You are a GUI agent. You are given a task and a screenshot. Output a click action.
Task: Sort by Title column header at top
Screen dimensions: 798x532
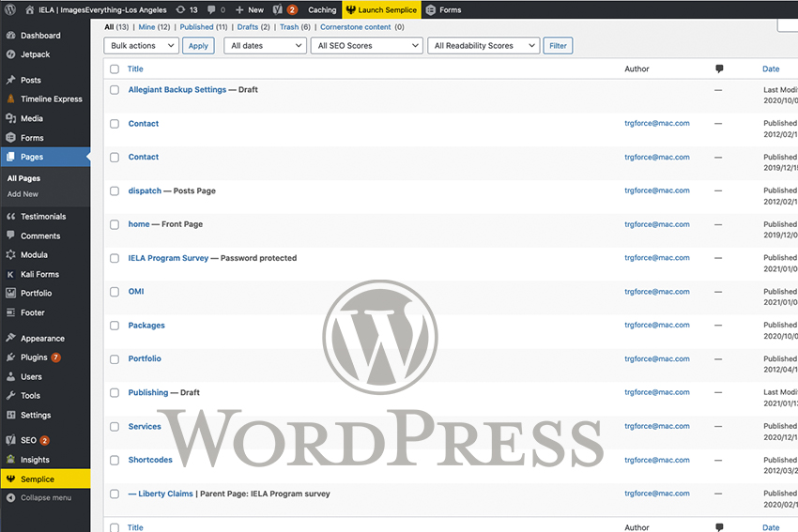(135, 69)
